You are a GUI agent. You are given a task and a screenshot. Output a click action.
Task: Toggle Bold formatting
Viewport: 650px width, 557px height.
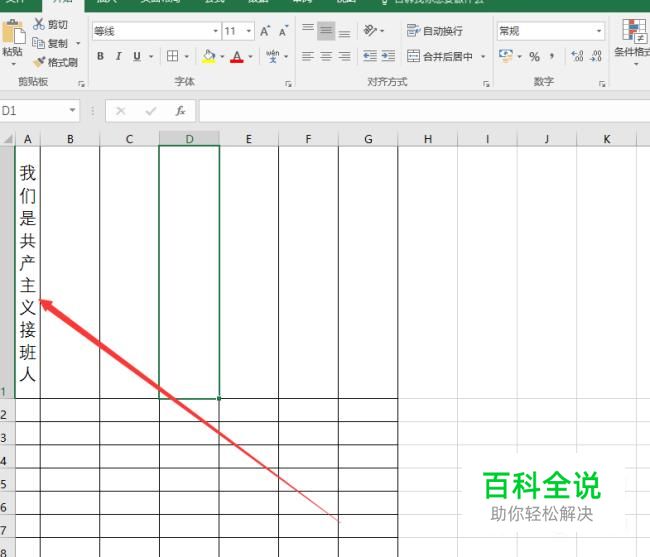(x=100, y=56)
